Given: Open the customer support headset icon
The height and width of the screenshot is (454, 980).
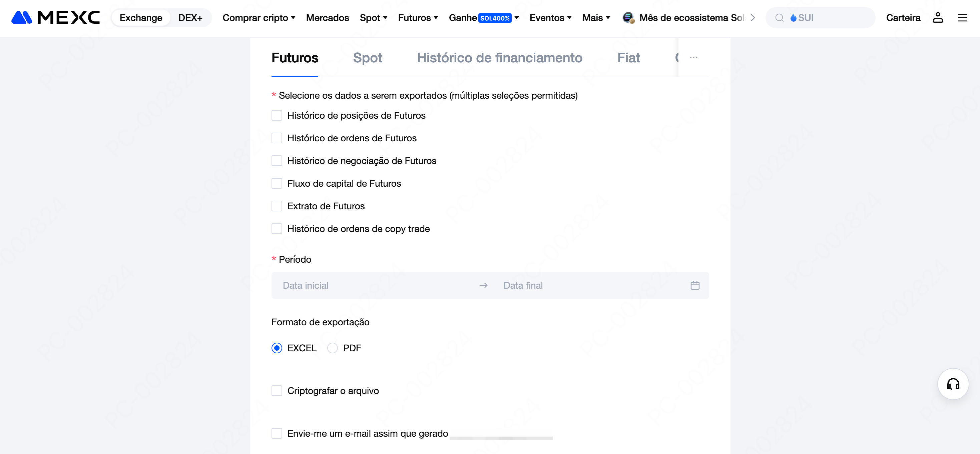Looking at the screenshot, I should click(953, 384).
